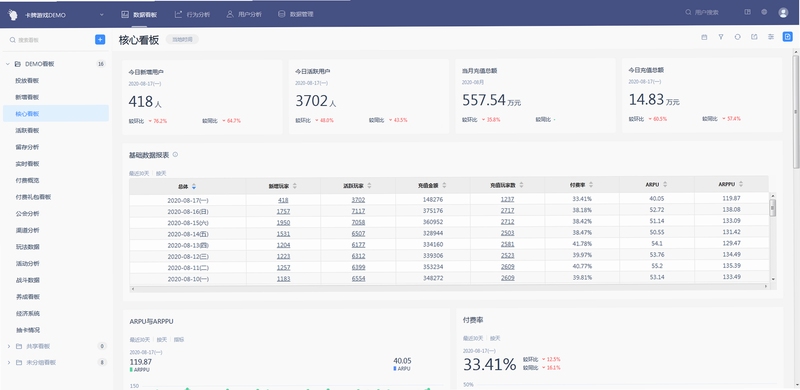This screenshot has width=800, height=390.
Task: Click new players link 418 for 2020-08-17
Action: (x=283, y=201)
